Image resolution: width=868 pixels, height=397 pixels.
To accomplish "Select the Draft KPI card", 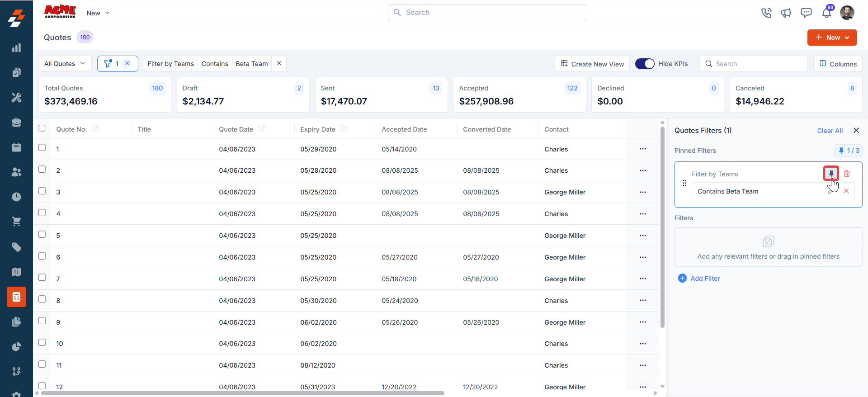I will tap(243, 95).
